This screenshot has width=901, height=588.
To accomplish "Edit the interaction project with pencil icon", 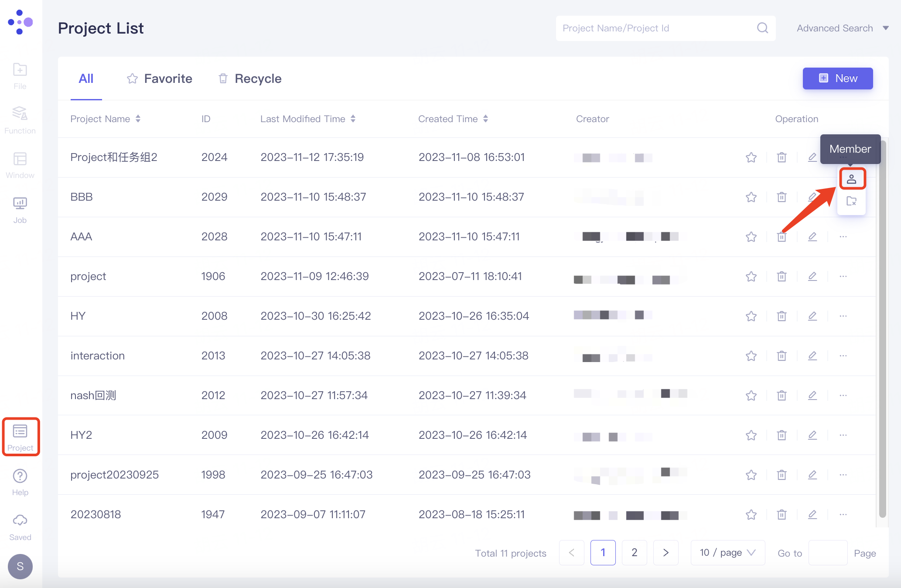I will pyautogui.click(x=812, y=356).
